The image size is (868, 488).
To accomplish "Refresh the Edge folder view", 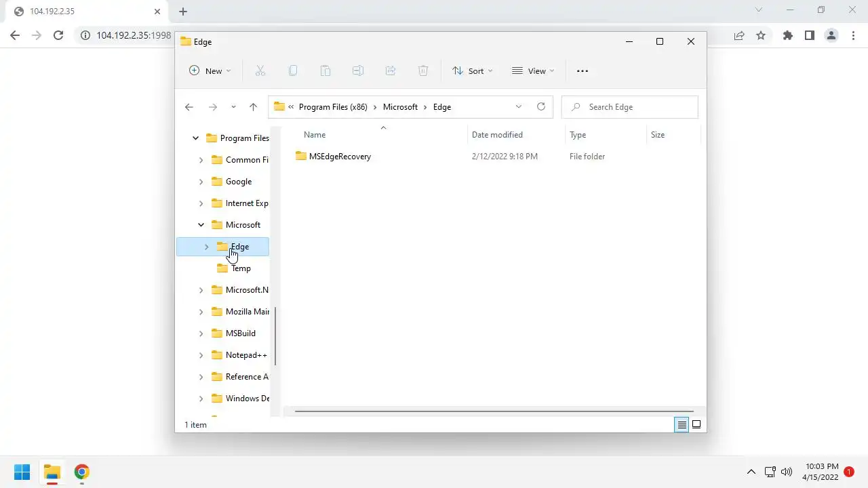I will (x=541, y=106).
